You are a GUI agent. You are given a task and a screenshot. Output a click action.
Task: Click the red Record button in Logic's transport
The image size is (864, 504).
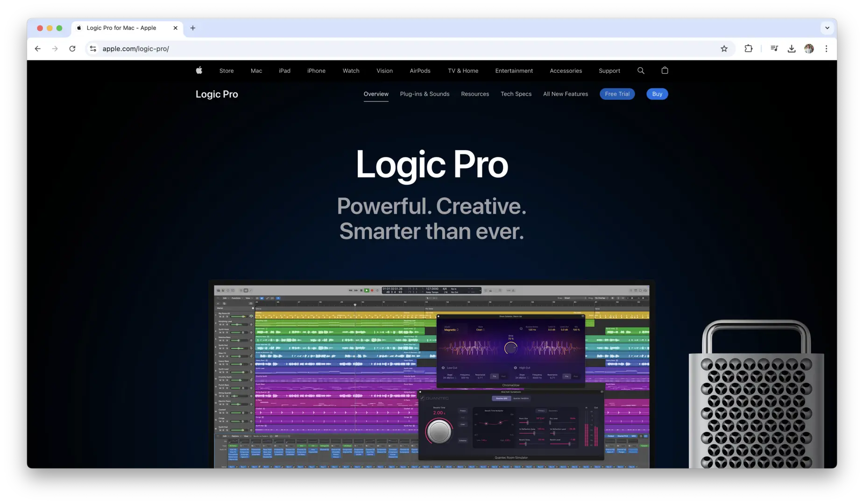tap(372, 290)
